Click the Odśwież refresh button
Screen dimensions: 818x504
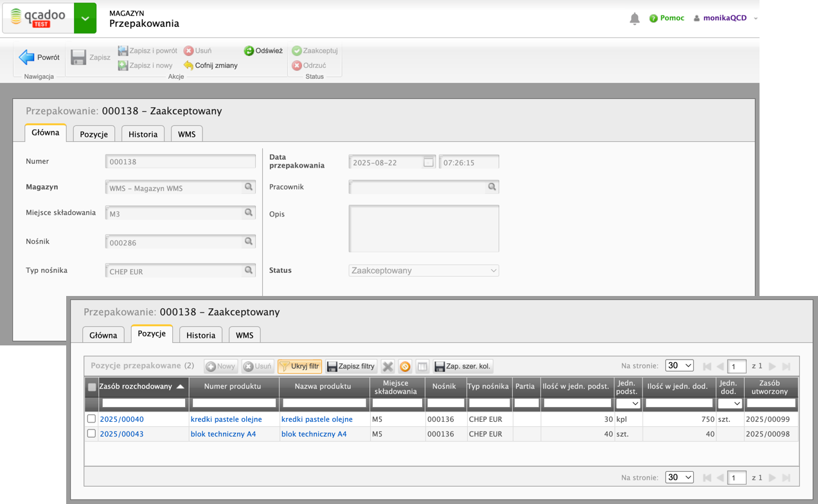tap(263, 51)
